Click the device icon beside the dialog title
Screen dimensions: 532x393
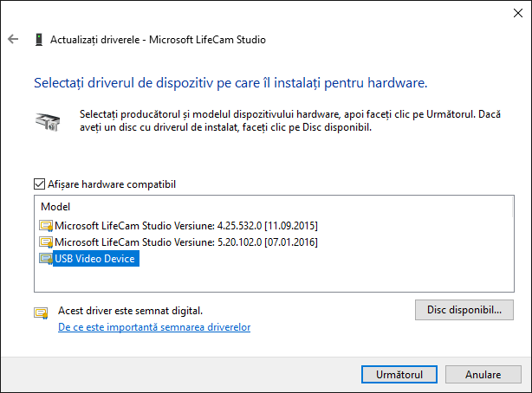(x=39, y=39)
